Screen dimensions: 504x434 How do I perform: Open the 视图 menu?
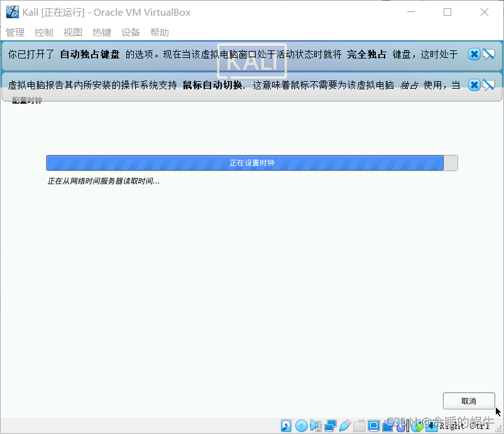tap(73, 32)
